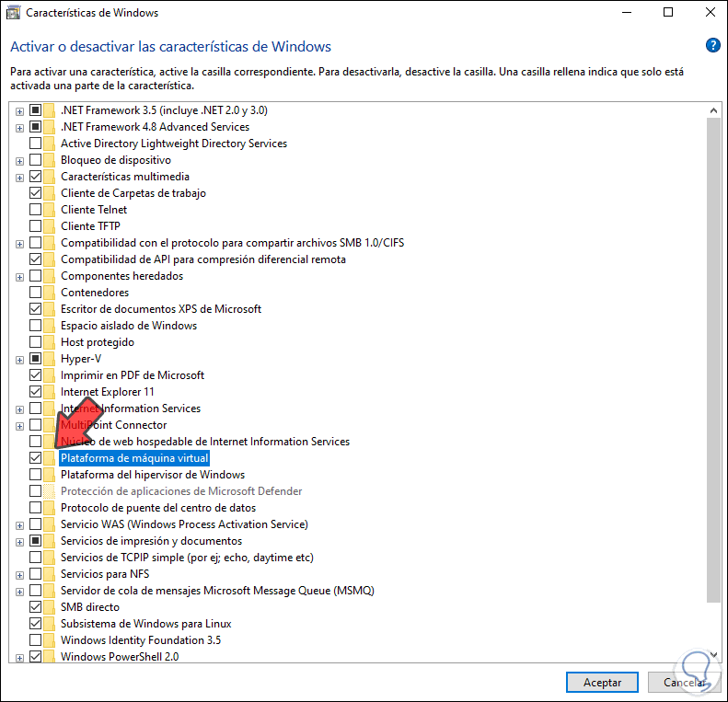Screen dimensions: 728x702
Task: Expand Servidor de cola de mensajes MSMQ node
Action: tap(19, 592)
